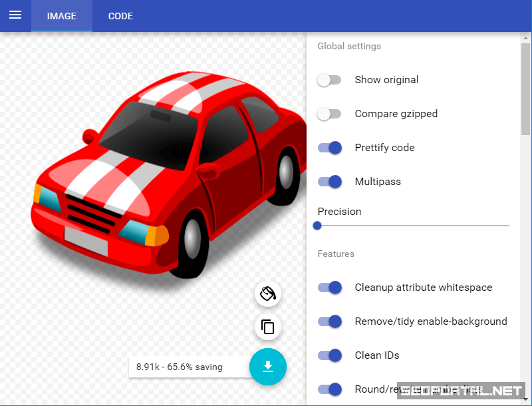Turn off Remove/tidy enable-background toggle
532x406 pixels.
click(330, 321)
